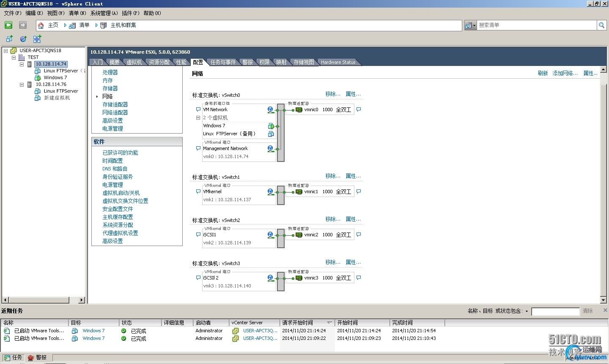This screenshot has height=364, width=609.
Task: Click 'vmk0 : 10.128.114.74' text
Action: point(226,157)
